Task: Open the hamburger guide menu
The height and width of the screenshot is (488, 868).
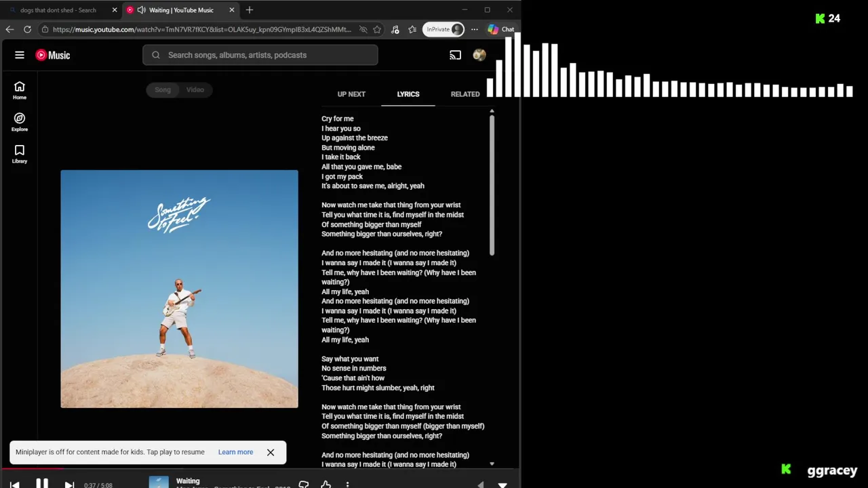Action: click(20, 55)
